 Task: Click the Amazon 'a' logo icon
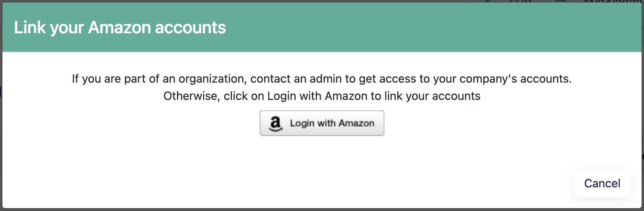pyautogui.click(x=276, y=122)
